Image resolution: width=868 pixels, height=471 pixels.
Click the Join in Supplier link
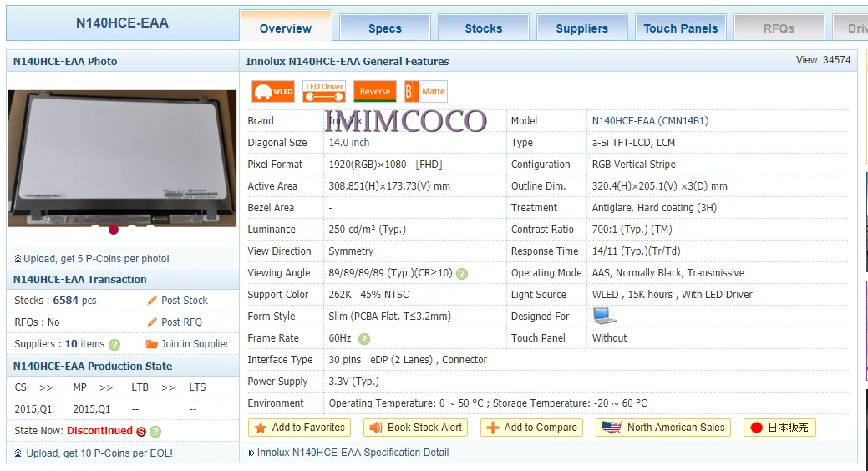tap(195, 344)
